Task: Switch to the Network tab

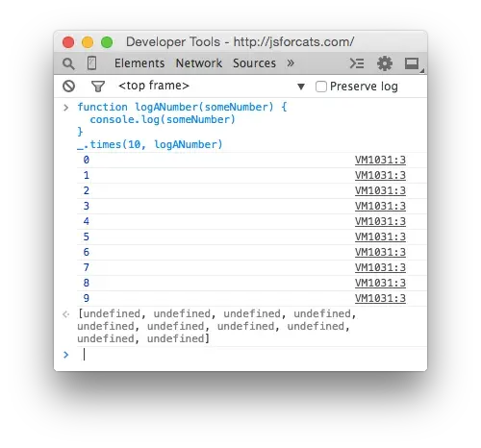Action: click(199, 63)
